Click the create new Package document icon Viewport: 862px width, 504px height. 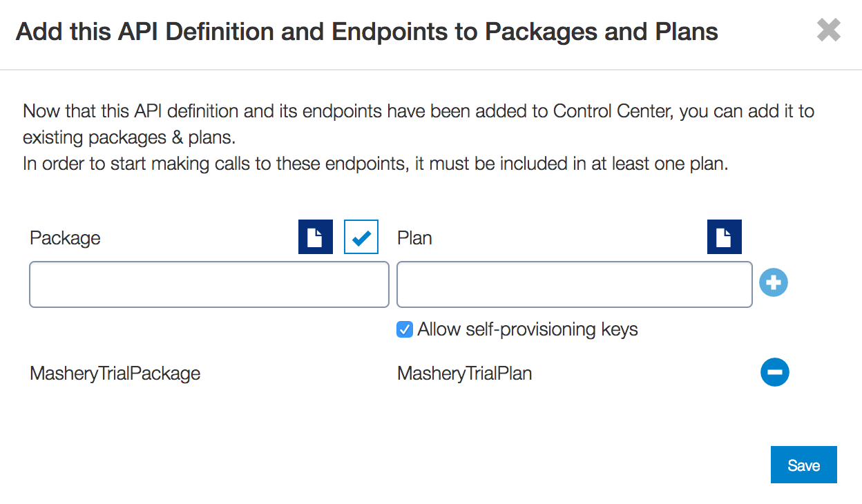316,237
